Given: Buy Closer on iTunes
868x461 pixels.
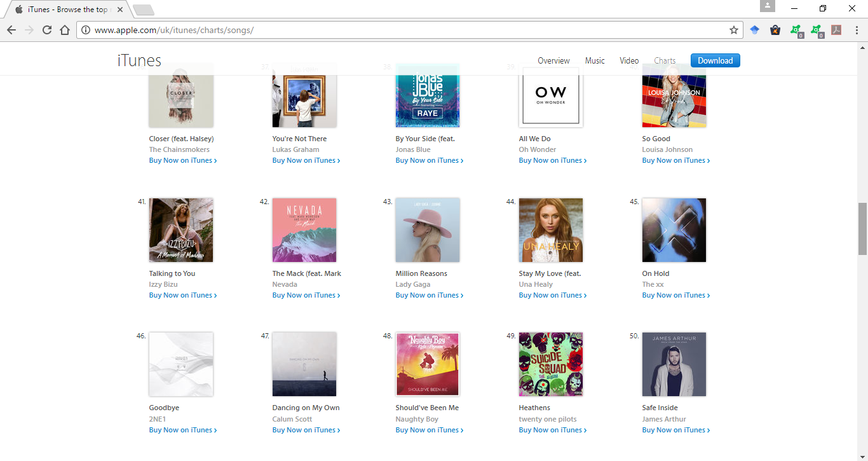Looking at the screenshot, I should tap(183, 160).
